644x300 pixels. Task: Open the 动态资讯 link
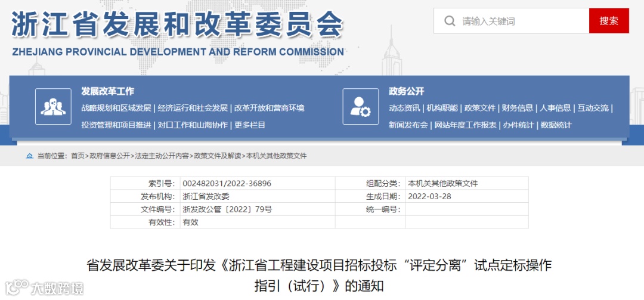tap(404, 108)
